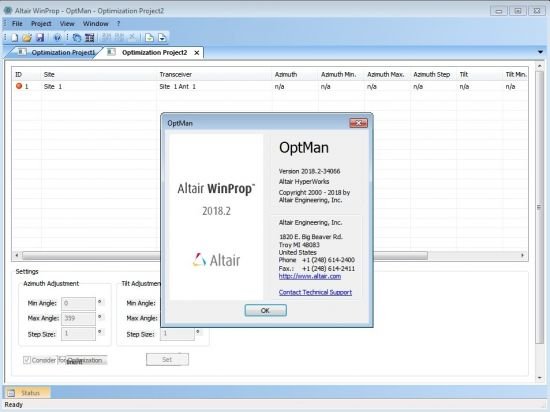The height and width of the screenshot is (412, 550).
Task: Click the document with green arrow icon
Action: (149, 38)
